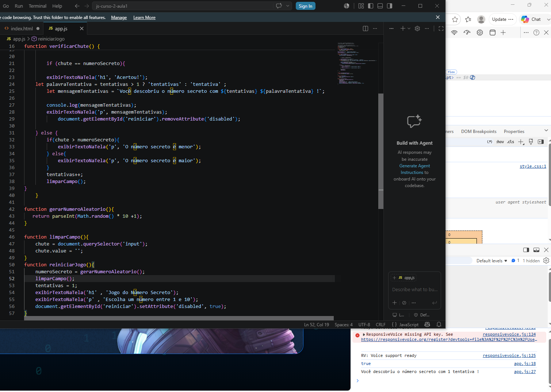Click the editor vertical scrollbar thumb
This screenshot has height=392, width=551.
[x=381, y=151]
